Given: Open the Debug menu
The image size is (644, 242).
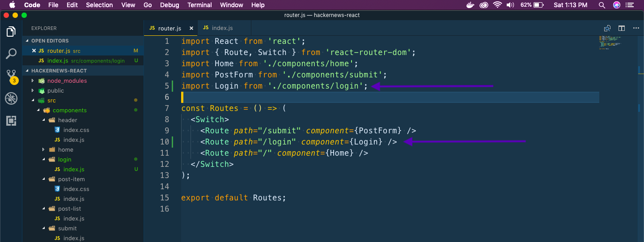Looking at the screenshot, I should coord(169,5).
